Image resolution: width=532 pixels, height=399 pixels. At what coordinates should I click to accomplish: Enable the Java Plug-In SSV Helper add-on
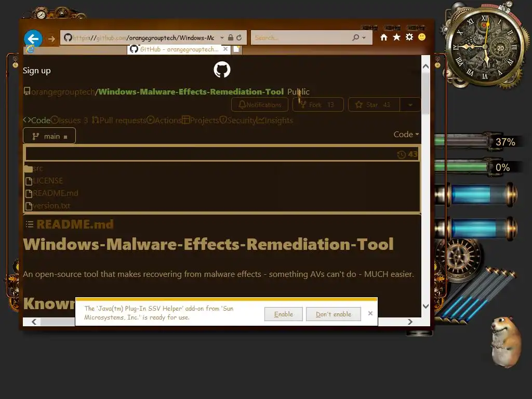coord(283,314)
